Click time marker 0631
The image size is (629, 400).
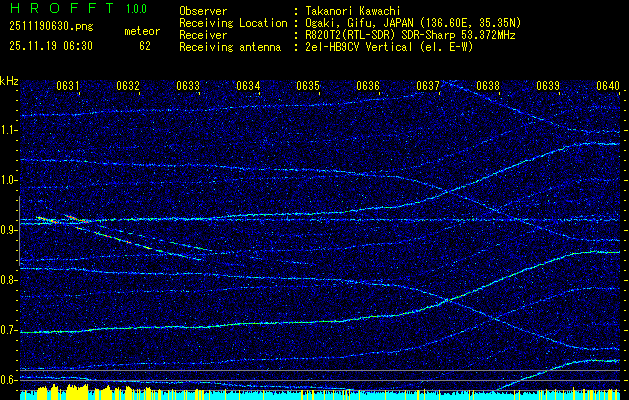(67, 85)
